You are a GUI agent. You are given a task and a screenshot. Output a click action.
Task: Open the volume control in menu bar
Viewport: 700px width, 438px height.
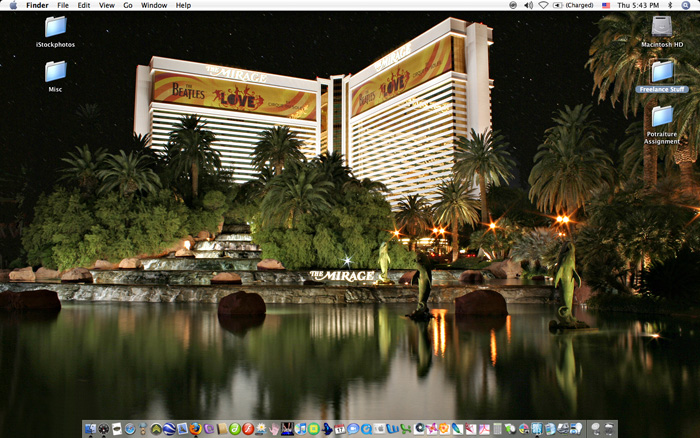pyautogui.click(x=528, y=5)
